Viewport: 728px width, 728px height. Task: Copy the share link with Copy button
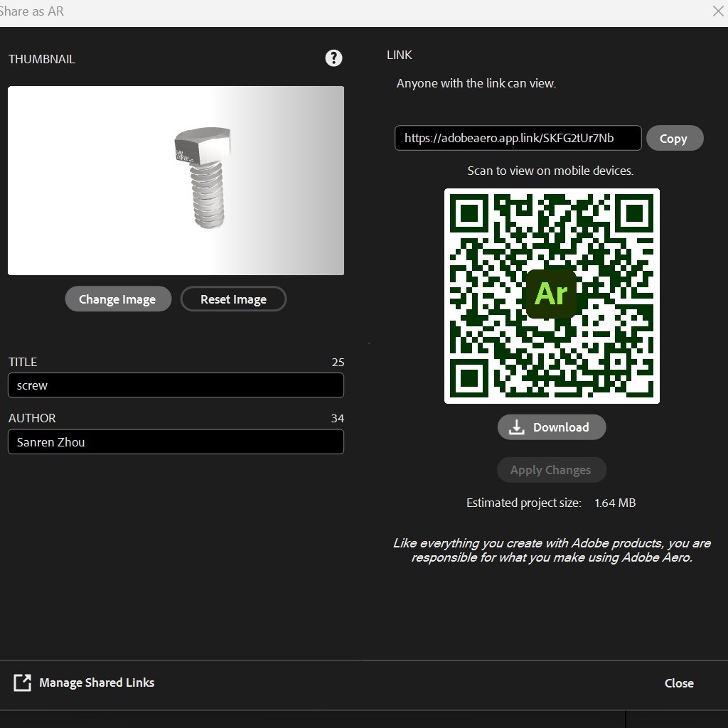pos(674,139)
